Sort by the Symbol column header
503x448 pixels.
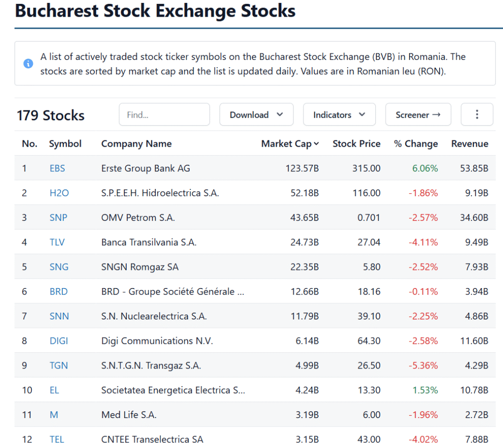65,144
